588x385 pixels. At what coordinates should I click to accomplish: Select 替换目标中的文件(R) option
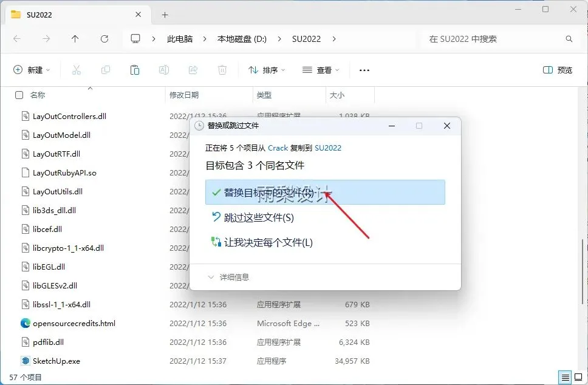click(325, 192)
